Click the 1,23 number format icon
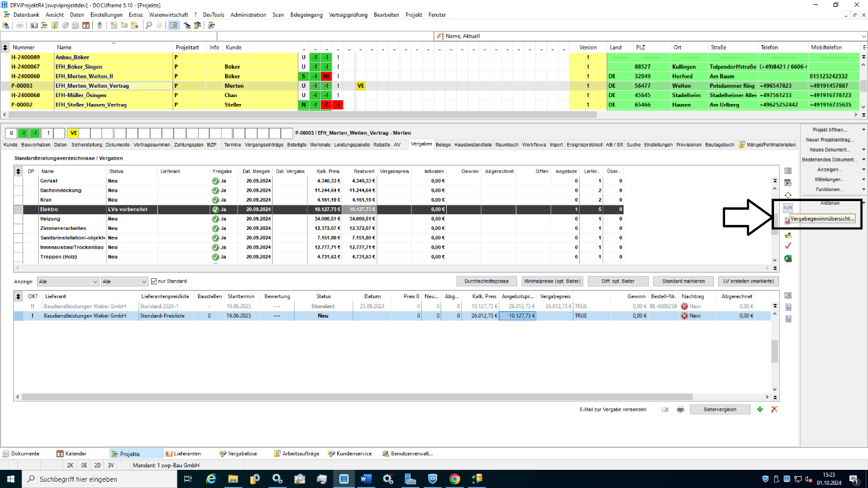The height and width of the screenshot is (488, 868). point(788,207)
